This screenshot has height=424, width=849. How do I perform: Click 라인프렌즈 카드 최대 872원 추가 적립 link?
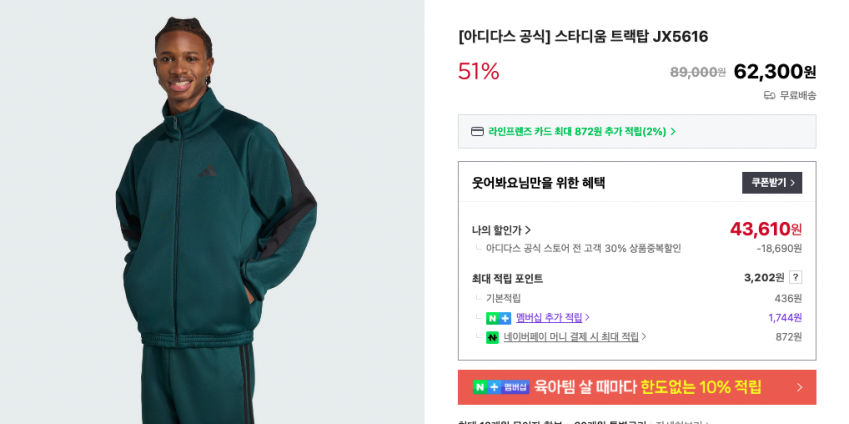coord(577,132)
